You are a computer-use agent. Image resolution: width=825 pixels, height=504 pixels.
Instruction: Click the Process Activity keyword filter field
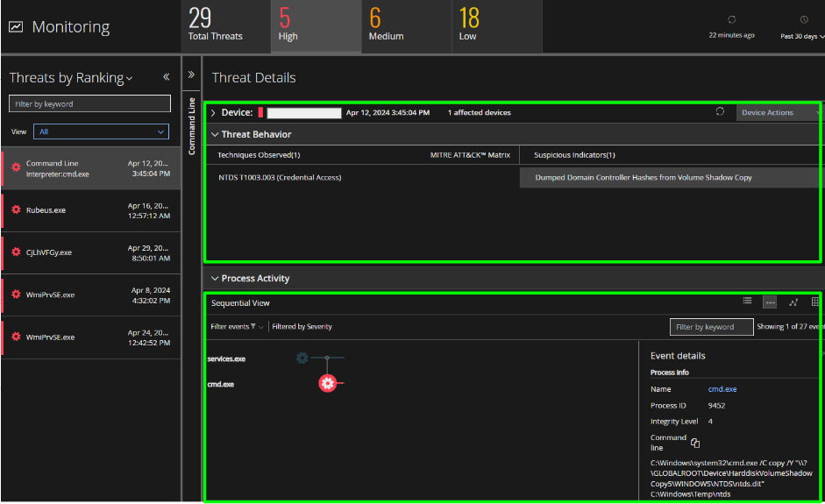(x=711, y=327)
